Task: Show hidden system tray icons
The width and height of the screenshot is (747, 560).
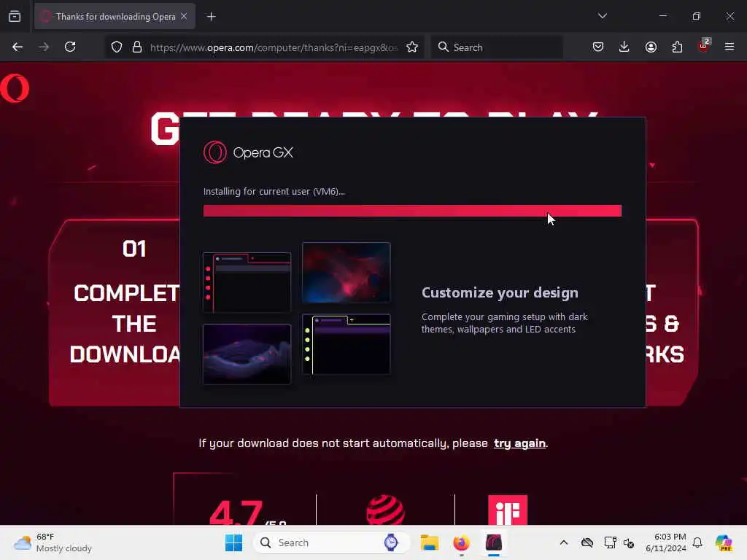Action: pyautogui.click(x=564, y=542)
